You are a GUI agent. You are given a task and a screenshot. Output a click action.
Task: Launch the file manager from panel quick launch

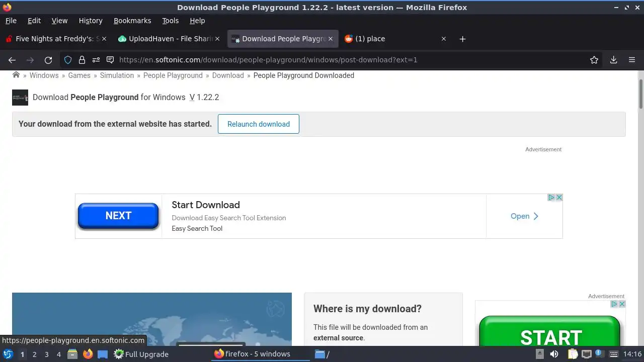[72, 354]
